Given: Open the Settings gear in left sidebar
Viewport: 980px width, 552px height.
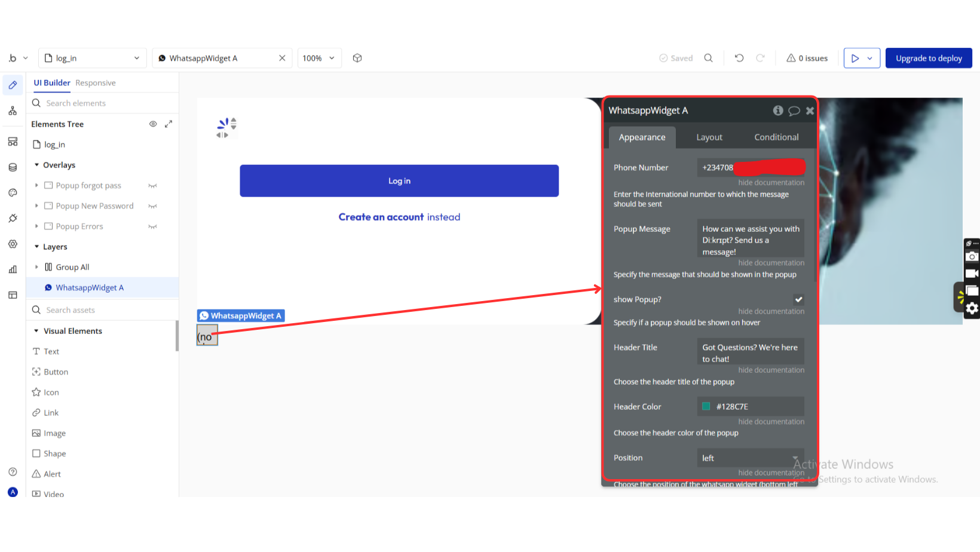Looking at the screenshot, I should click(x=13, y=244).
